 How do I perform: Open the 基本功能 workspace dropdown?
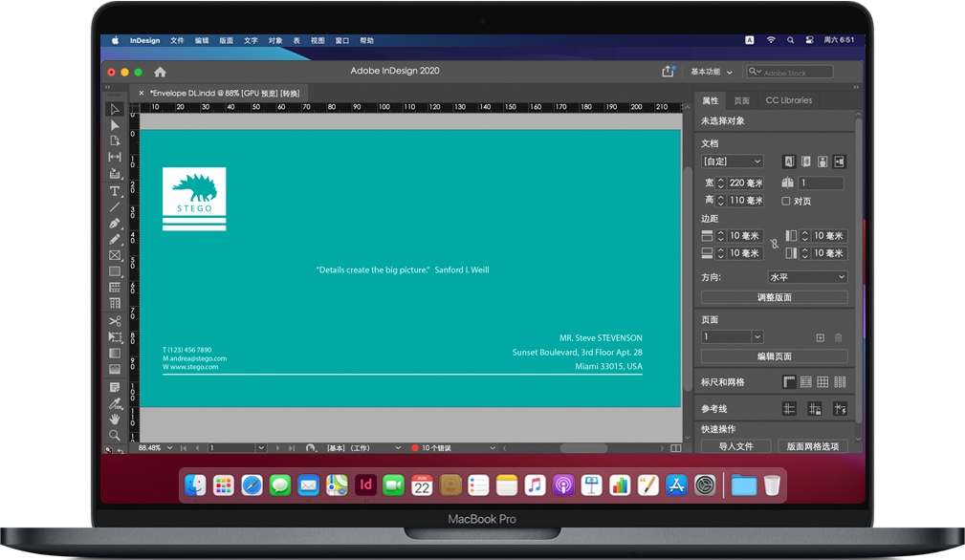coord(712,72)
